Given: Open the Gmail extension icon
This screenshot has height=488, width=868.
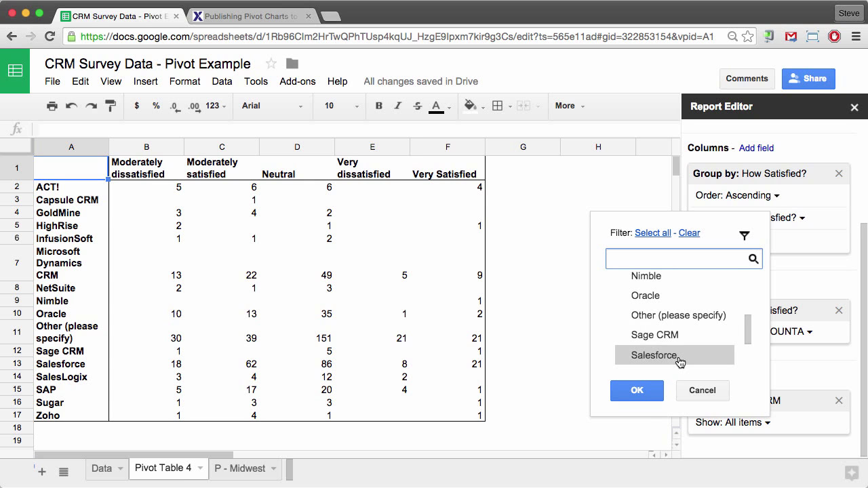Looking at the screenshot, I should pos(791,37).
